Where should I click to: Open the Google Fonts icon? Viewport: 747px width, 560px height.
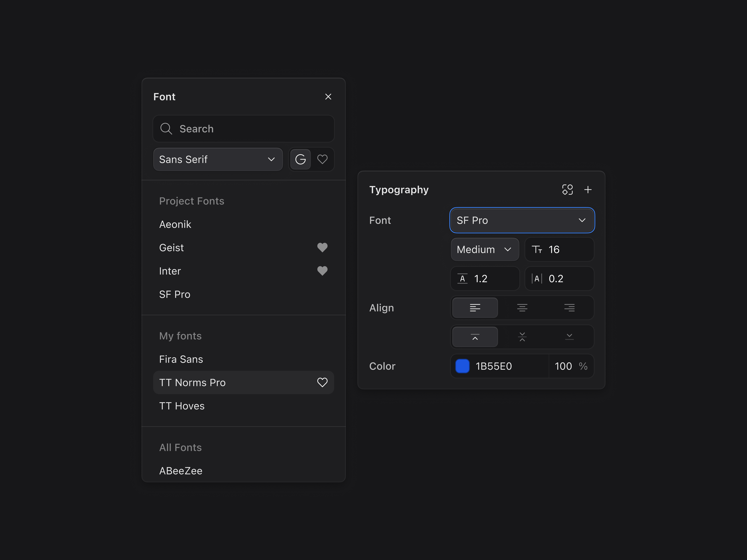click(x=300, y=159)
